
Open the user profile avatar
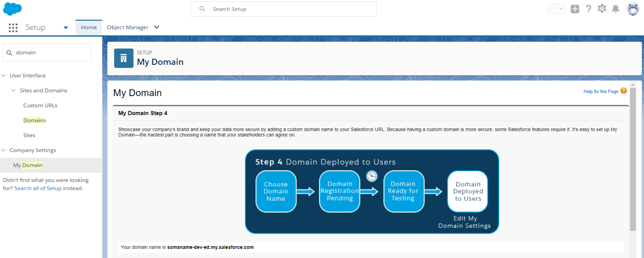coord(633,9)
